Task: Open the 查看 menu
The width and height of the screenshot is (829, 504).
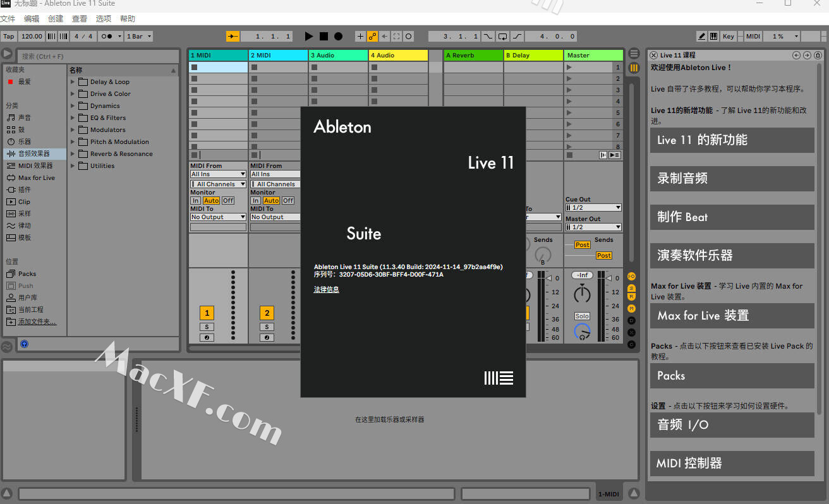Action: pos(80,19)
